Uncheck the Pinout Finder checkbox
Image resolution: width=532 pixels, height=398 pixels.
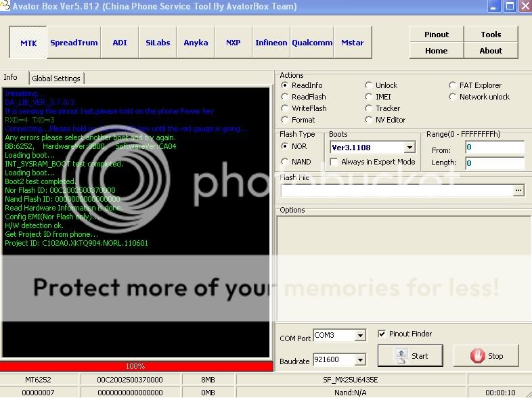click(382, 334)
